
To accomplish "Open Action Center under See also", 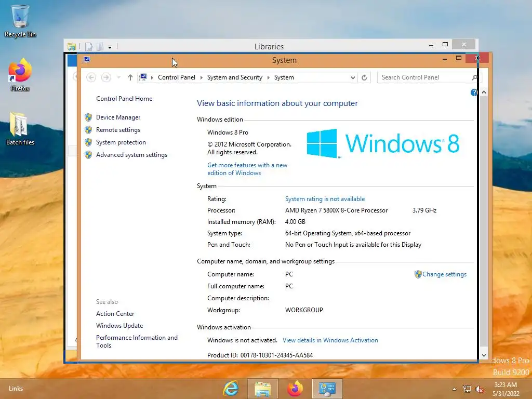I will coord(115,314).
